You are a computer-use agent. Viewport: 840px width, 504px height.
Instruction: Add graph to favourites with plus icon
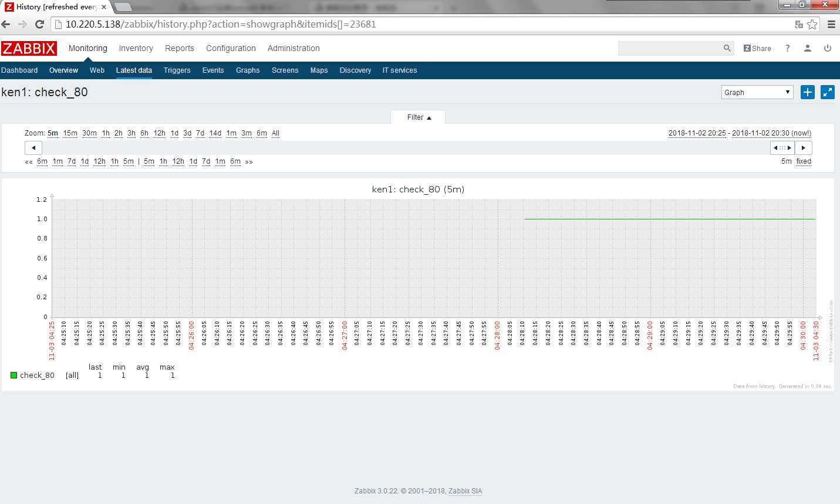[x=808, y=92]
